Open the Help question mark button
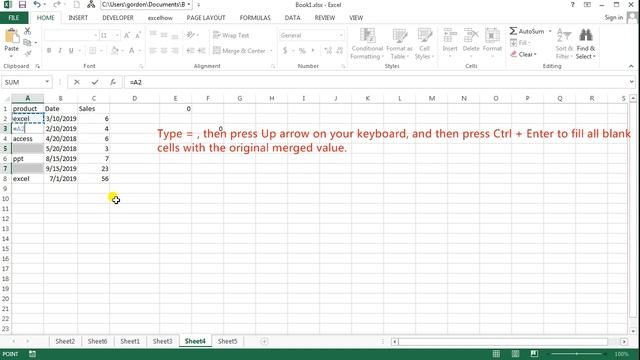This screenshot has height=360, width=640. point(572,5)
